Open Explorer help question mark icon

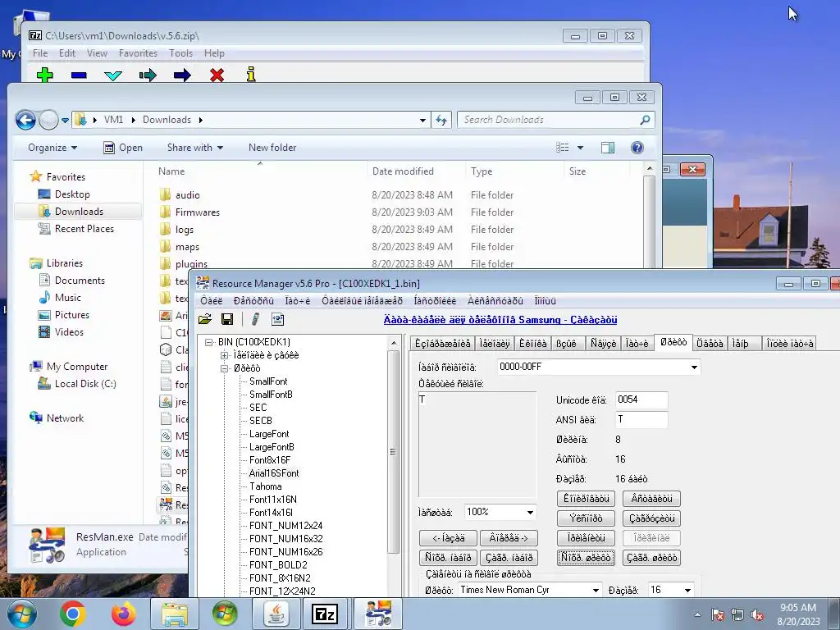[637, 148]
